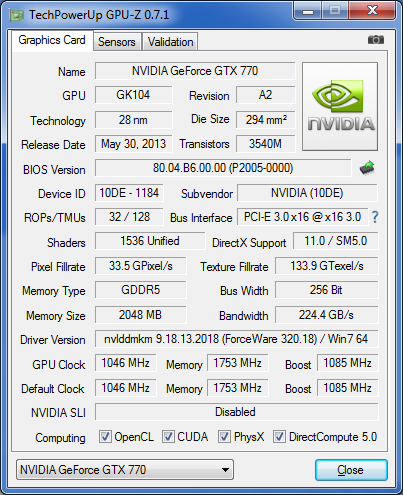The height and width of the screenshot is (495, 403).
Task: Click the Technology field 28 nm
Action: coord(133,120)
